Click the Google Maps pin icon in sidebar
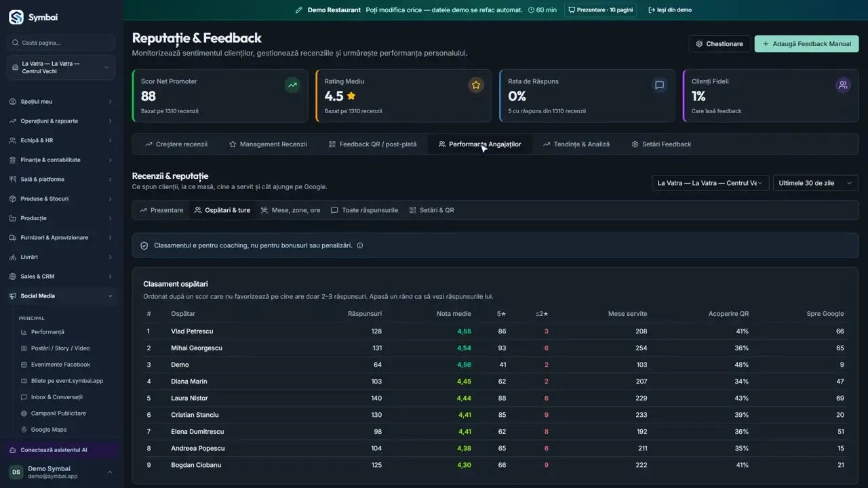Viewport: 868px width, 488px height. [24, 430]
